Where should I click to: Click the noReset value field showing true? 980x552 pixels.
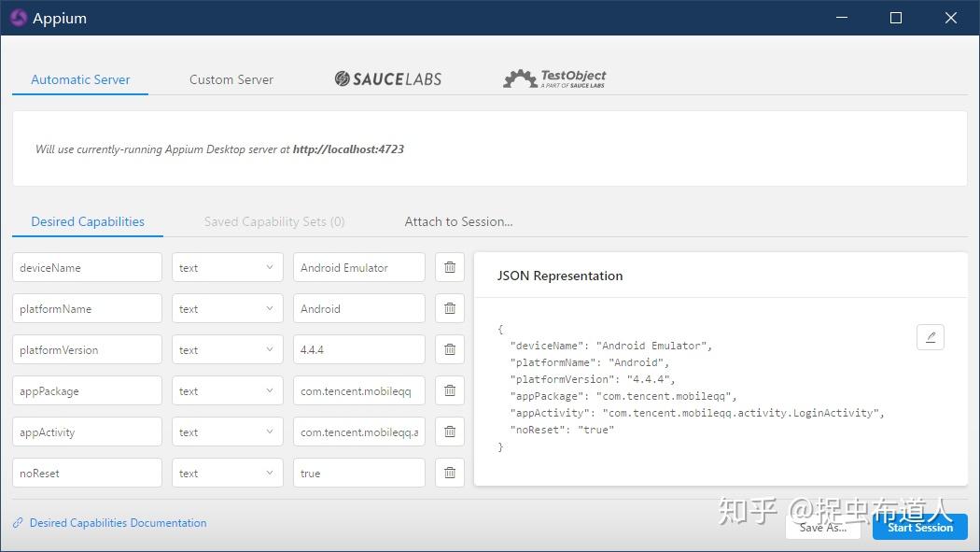pos(358,473)
